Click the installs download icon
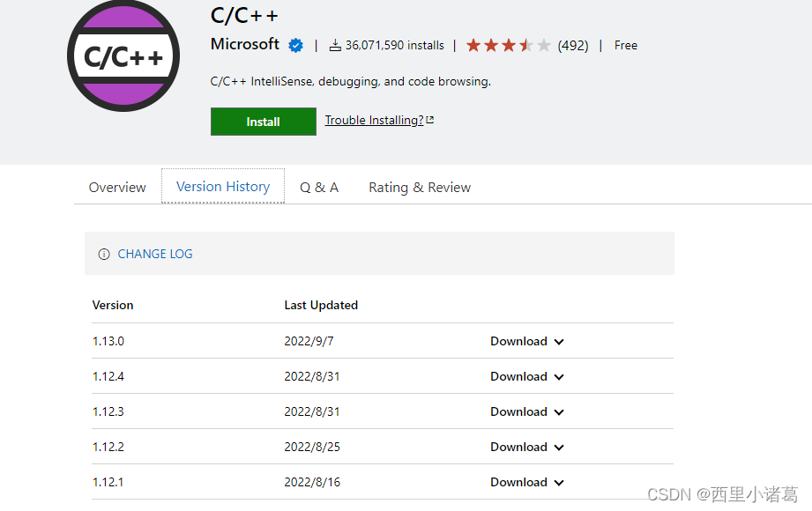 tap(335, 46)
